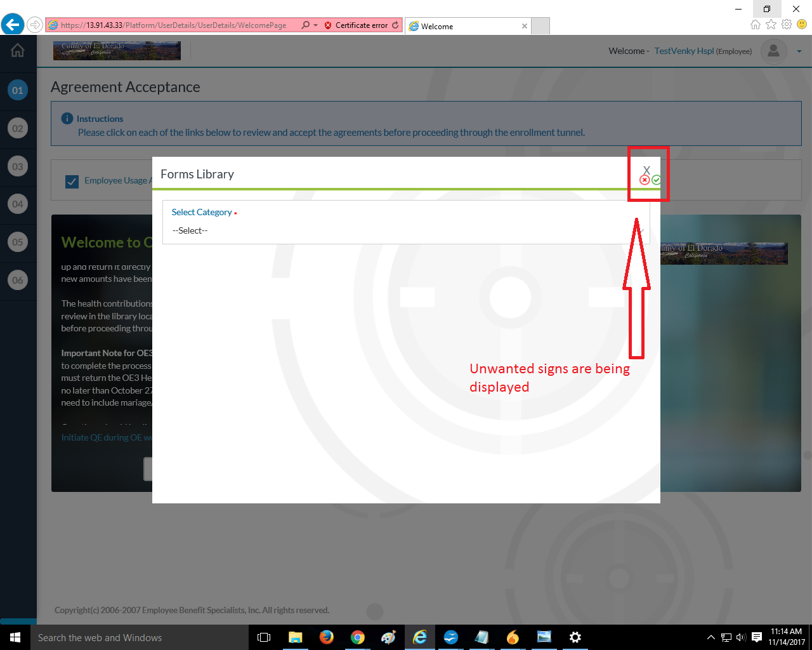The width and height of the screenshot is (812, 650).
Task: Go to step 05 in sidebar
Action: point(18,242)
